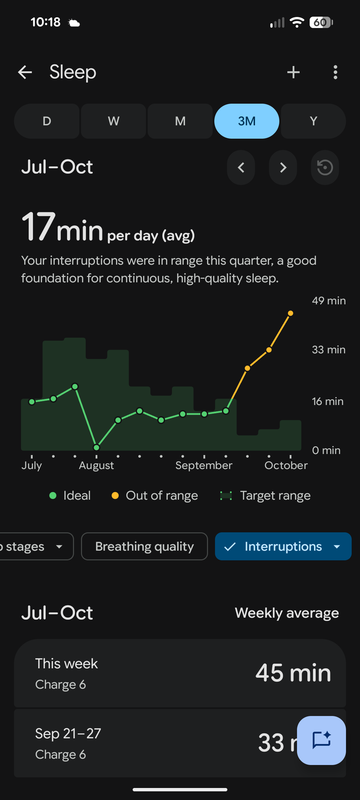
Task: Go to previous period with left chevron
Action: pyautogui.click(x=241, y=167)
